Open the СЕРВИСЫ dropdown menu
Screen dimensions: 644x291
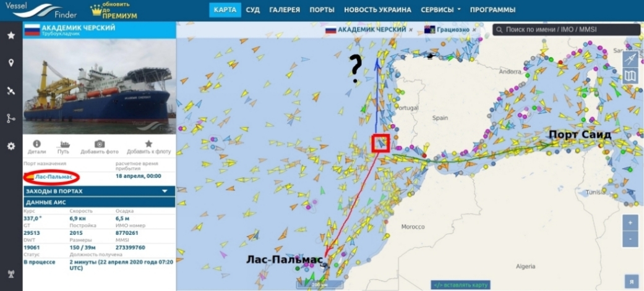440,10
